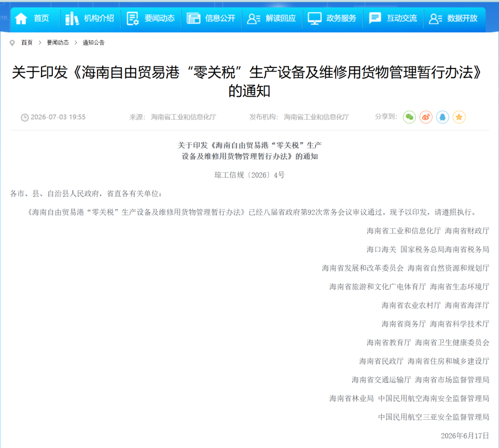
Task: Open the 要闻动态 menu item
Action: point(159,18)
